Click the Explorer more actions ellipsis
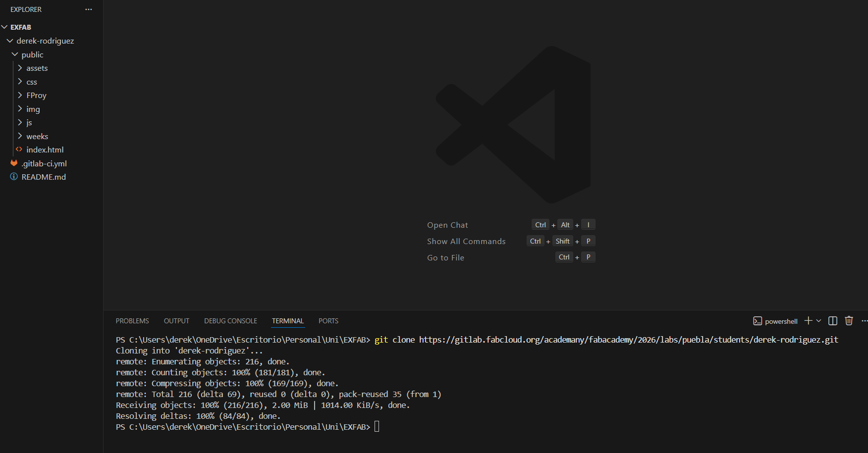Image resolution: width=868 pixels, height=453 pixels. 89,9
